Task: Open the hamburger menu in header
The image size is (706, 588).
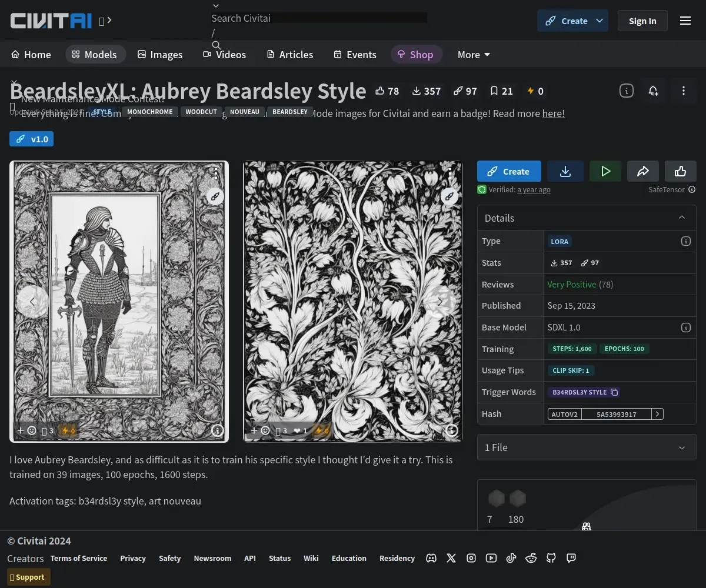Action: (685, 21)
